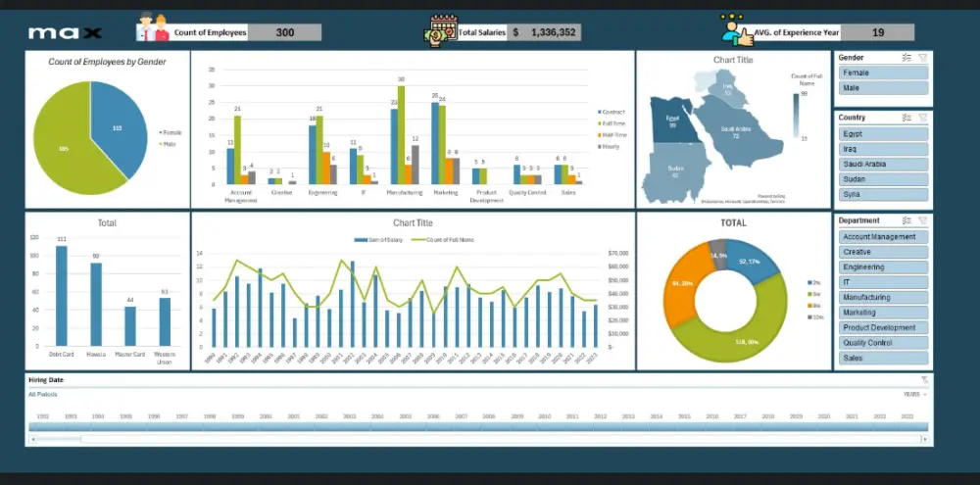Viewport: 980px width, 485px height.
Task: Click the timeline's left scroll arrow
Action: click(x=33, y=439)
